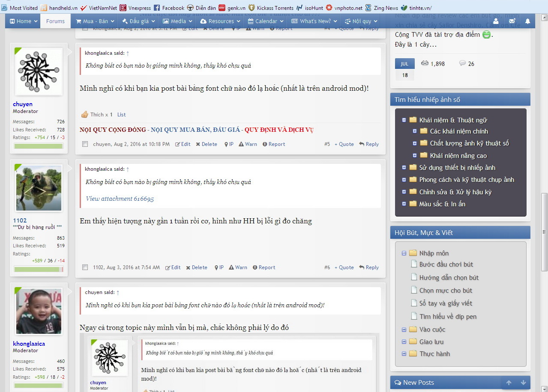Viewport: 548px width, 392px height.
Task: Expand the Vào cuộc folder
Action: coord(404,330)
